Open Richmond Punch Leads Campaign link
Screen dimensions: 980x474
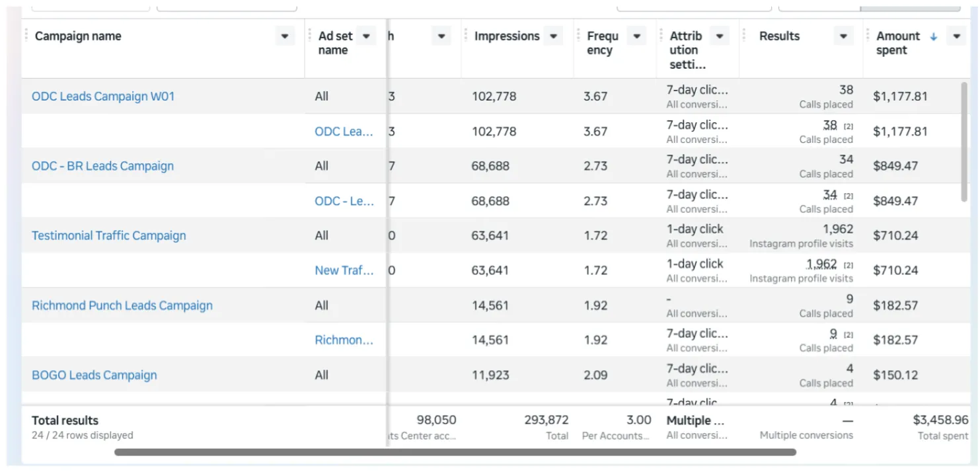(122, 305)
